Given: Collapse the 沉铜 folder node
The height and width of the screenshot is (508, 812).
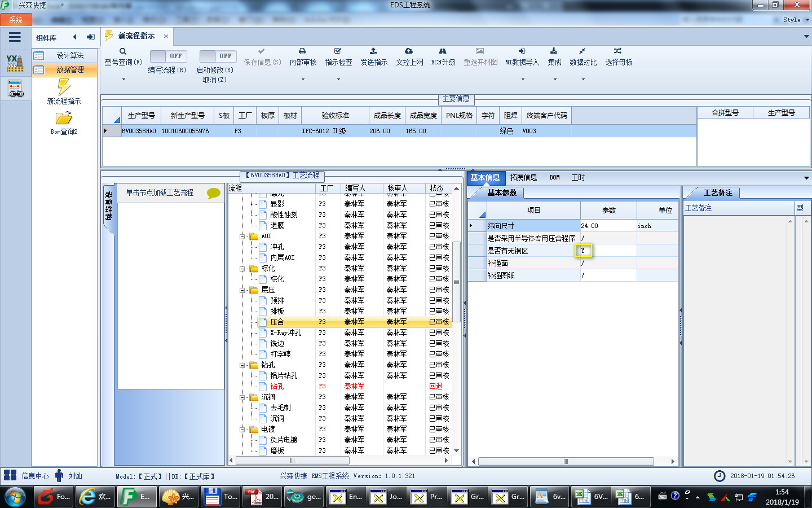Looking at the screenshot, I should click(242, 397).
